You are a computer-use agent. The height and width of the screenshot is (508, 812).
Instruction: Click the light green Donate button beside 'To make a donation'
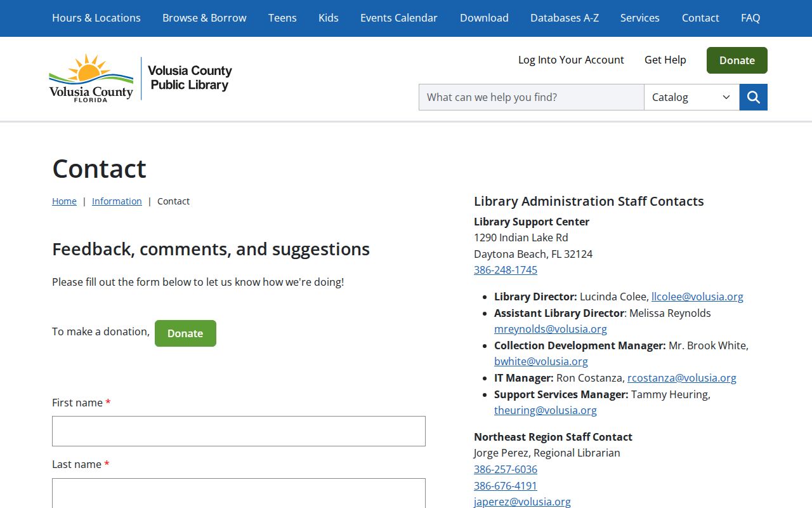185,333
